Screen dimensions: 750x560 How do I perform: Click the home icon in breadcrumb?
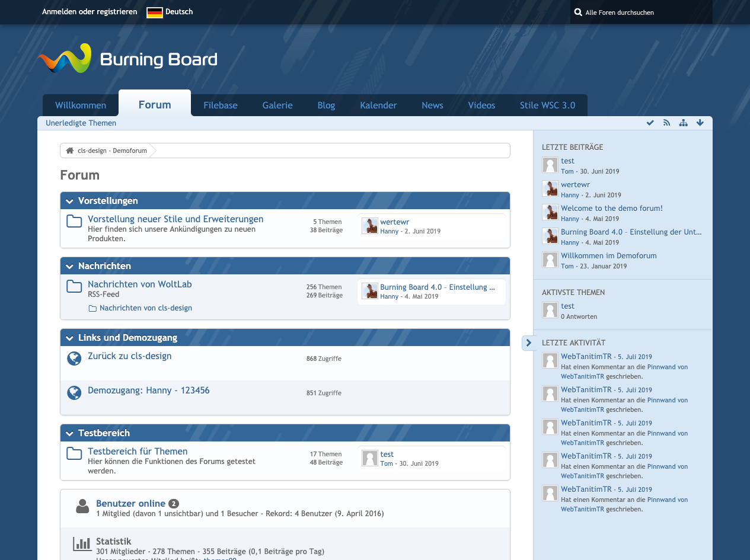69,151
